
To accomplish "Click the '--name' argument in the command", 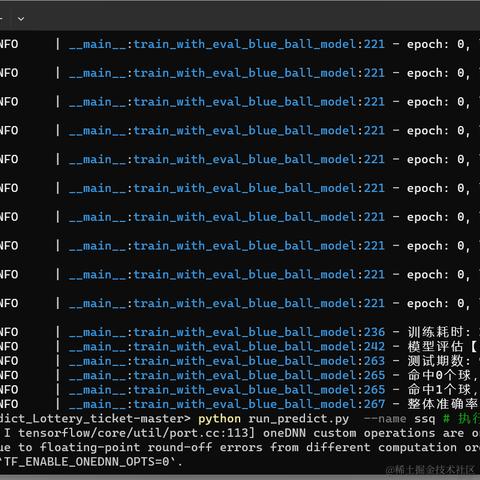I will point(385,419).
